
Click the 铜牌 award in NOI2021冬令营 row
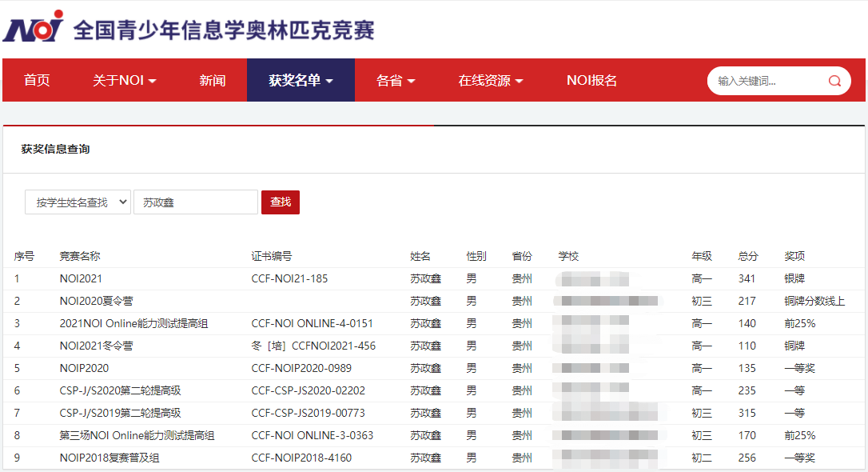click(x=794, y=346)
